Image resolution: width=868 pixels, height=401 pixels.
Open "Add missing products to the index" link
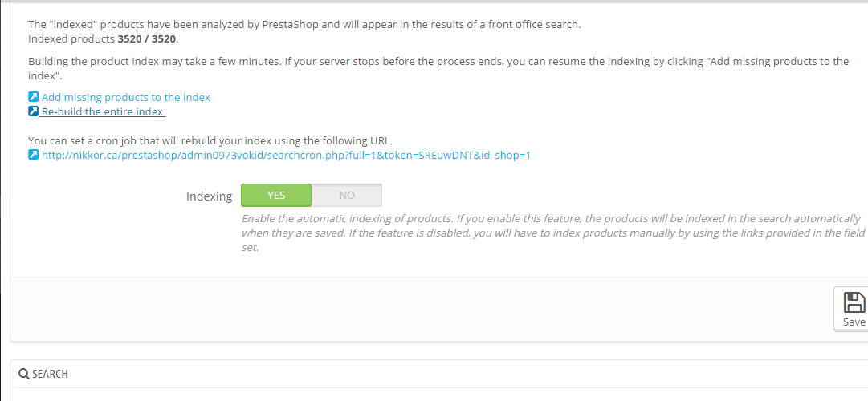point(126,97)
